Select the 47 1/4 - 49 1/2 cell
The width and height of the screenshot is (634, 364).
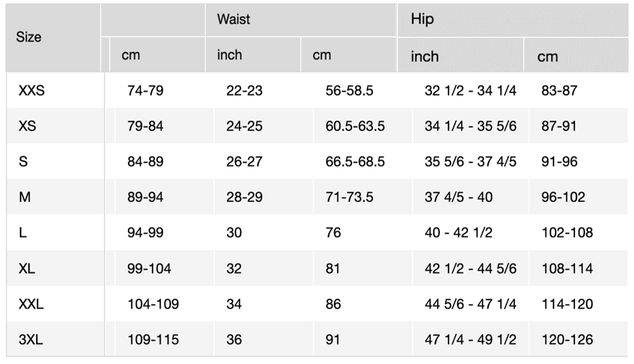point(470,340)
